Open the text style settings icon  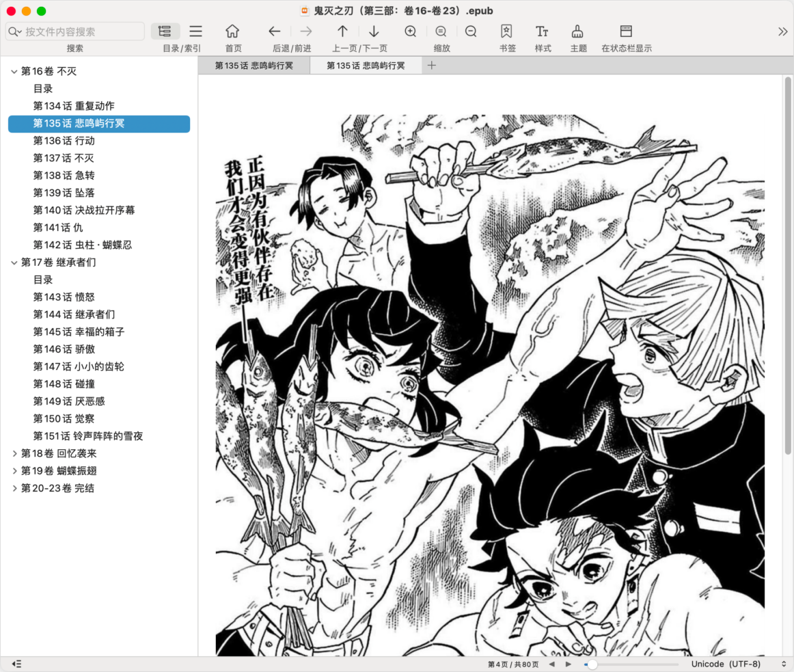(x=542, y=31)
